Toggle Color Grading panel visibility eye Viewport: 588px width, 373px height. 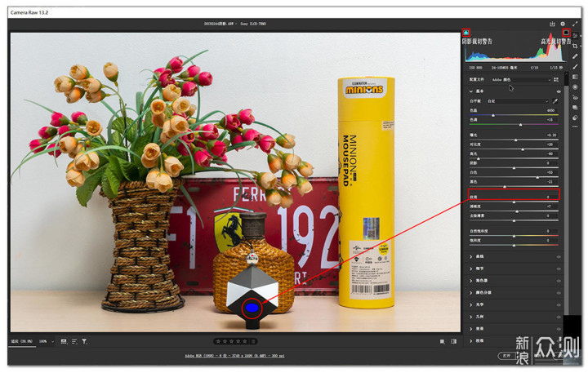point(559,293)
